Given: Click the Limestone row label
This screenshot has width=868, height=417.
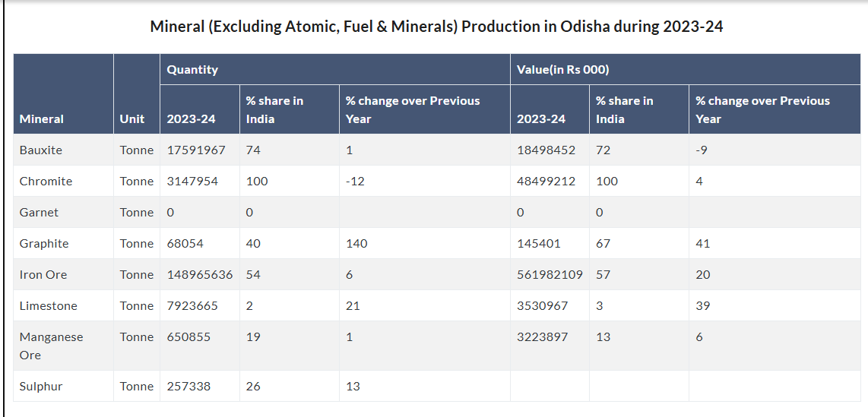Looking at the screenshot, I should 49,305.
